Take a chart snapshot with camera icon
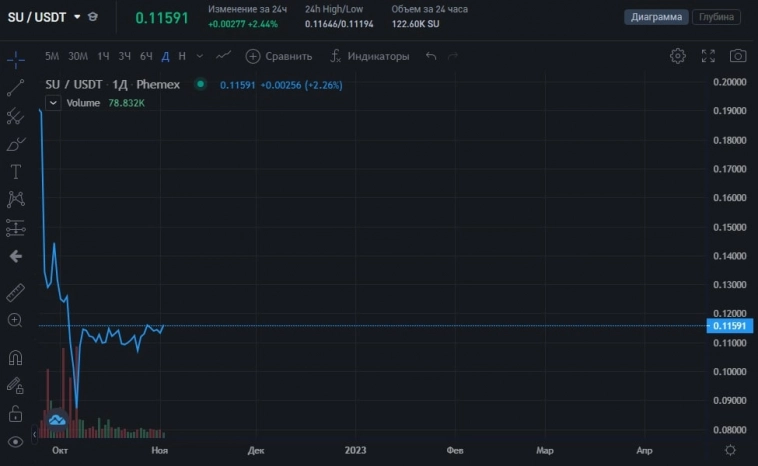This screenshot has width=758, height=466. click(x=738, y=56)
